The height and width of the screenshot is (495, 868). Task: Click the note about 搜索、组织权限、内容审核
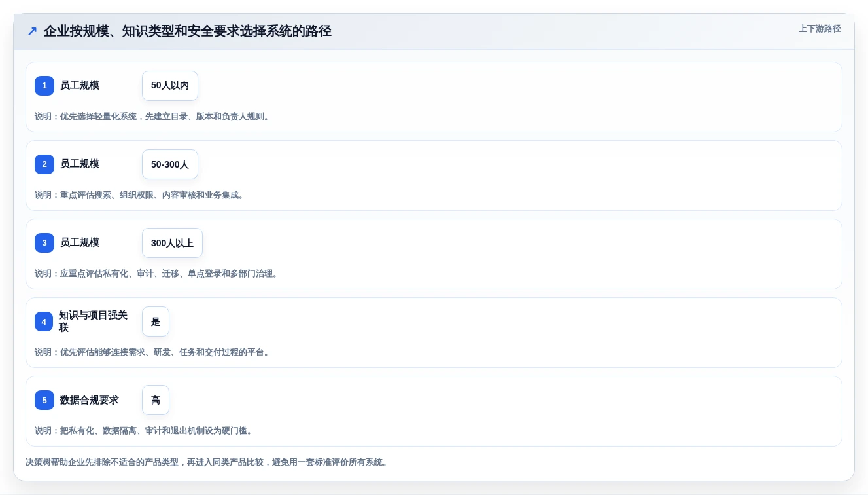(140, 195)
